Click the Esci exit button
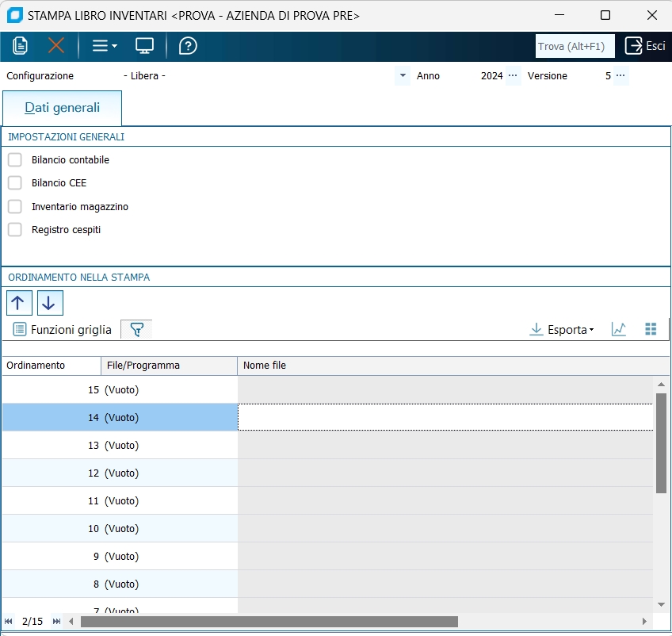Viewport: 672px width, 636px height. [644, 46]
